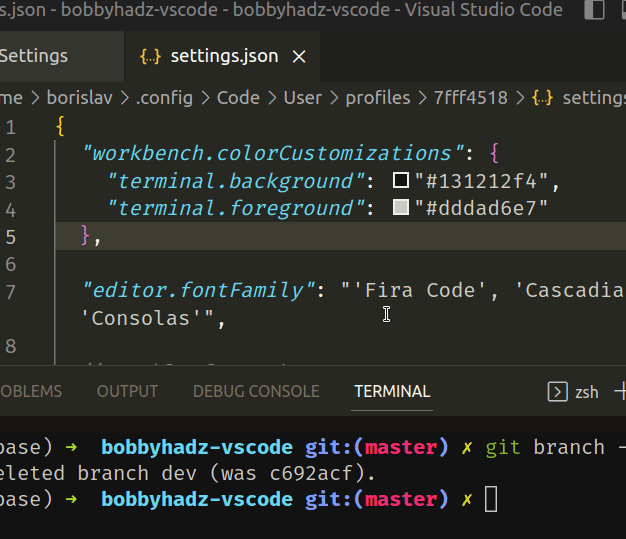The image size is (626, 539).
Task: Click the "editor.fontFamily" key
Action: pyautogui.click(x=199, y=290)
